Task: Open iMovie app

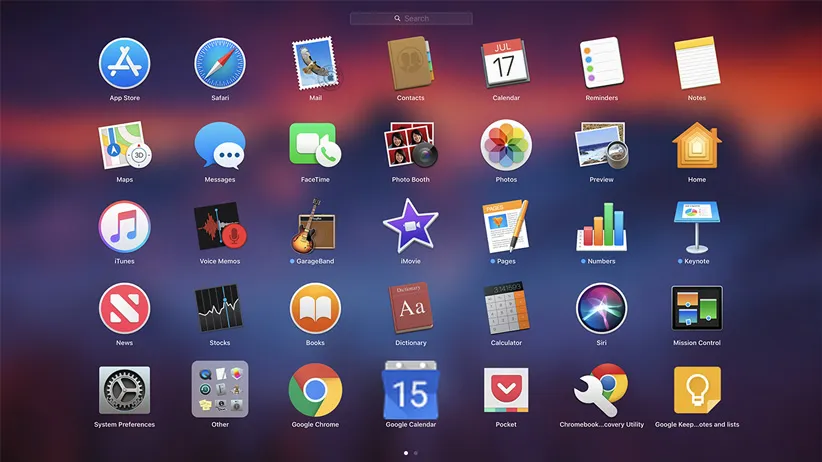Action: coord(410,226)
